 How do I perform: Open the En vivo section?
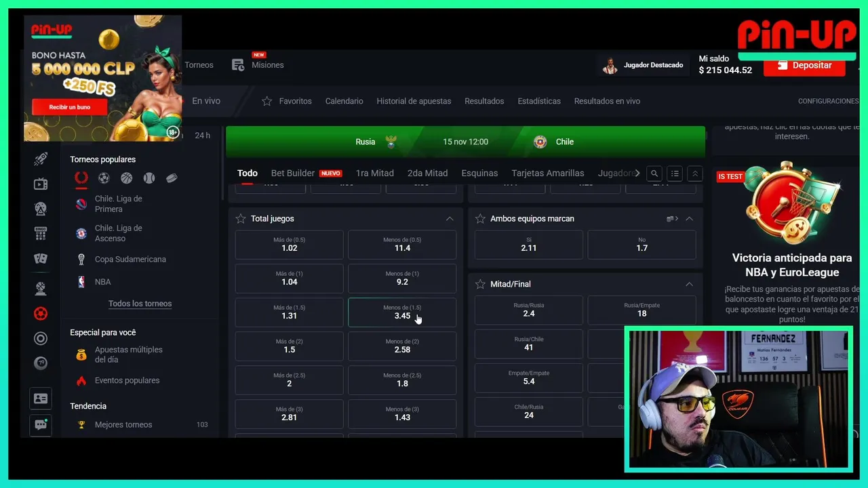point(206,101)
